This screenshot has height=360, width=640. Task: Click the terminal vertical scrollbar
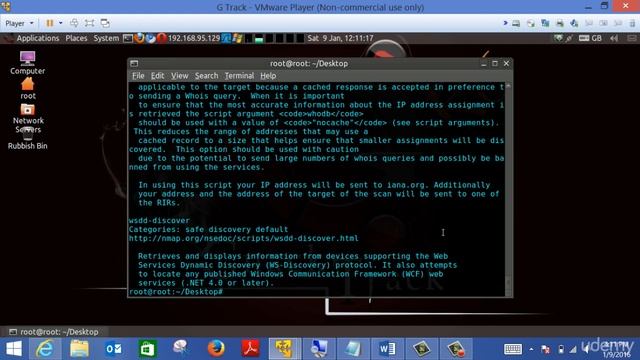pos(508,189)
